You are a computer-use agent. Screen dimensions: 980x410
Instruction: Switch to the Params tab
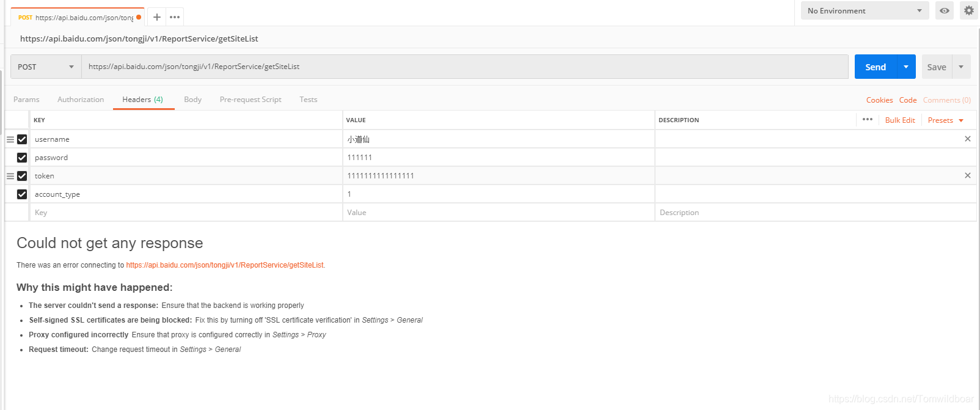point(26,100)
